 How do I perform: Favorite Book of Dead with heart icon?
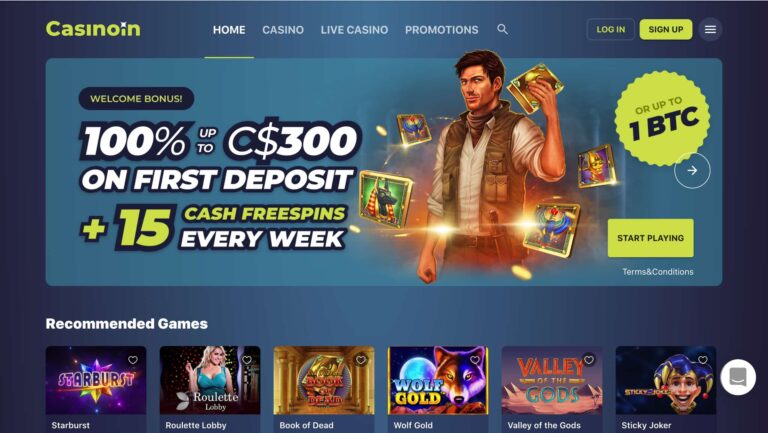[x=361, y=360]
